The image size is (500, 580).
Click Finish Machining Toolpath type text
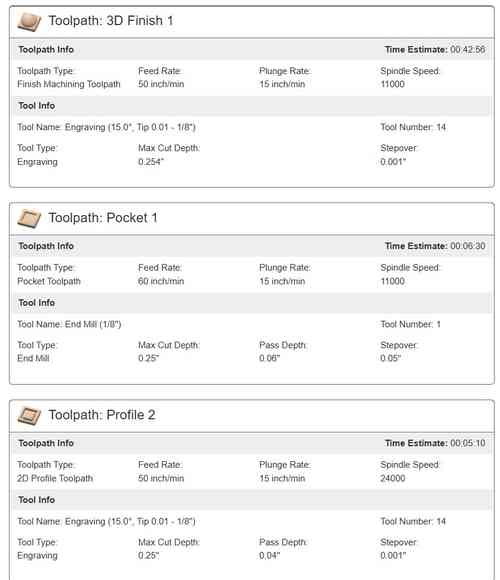point(69,84)
